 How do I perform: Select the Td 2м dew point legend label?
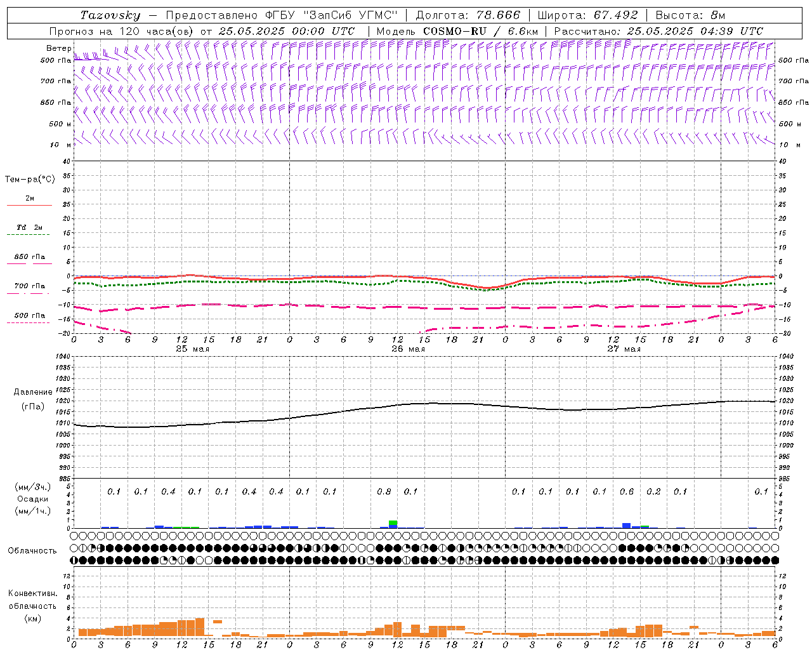coord(30,227)
